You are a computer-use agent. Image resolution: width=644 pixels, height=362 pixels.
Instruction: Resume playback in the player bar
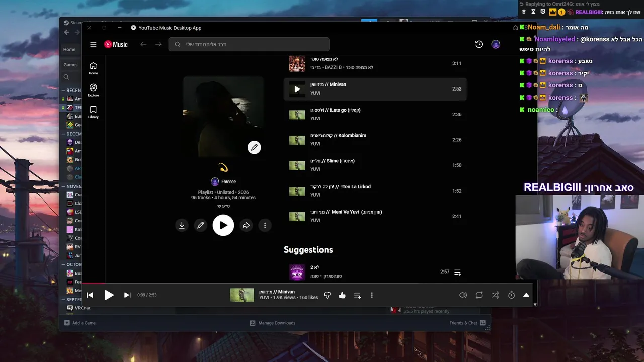coord(109,295)
